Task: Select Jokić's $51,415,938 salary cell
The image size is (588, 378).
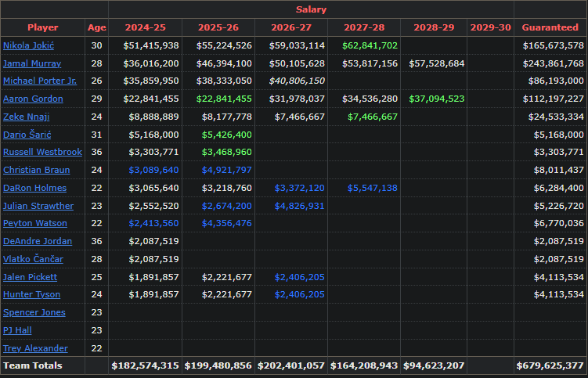Action: point(151,45)
